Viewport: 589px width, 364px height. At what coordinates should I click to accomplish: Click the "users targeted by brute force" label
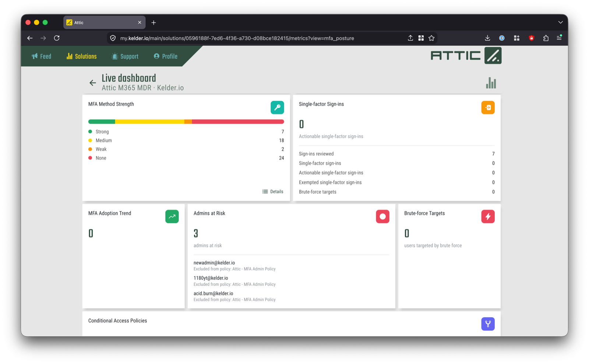(x=433, y=246)
